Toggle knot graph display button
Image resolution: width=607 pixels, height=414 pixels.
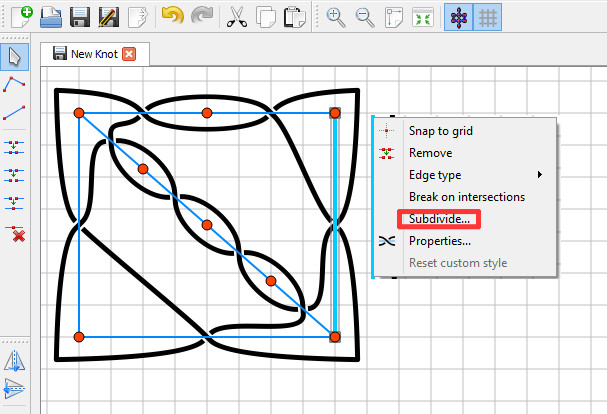click(458, 17)
